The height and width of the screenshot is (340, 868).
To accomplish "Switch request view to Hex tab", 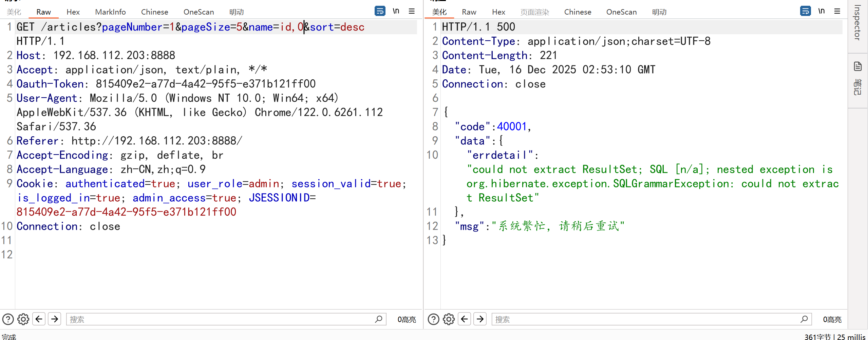I will 73,12.
